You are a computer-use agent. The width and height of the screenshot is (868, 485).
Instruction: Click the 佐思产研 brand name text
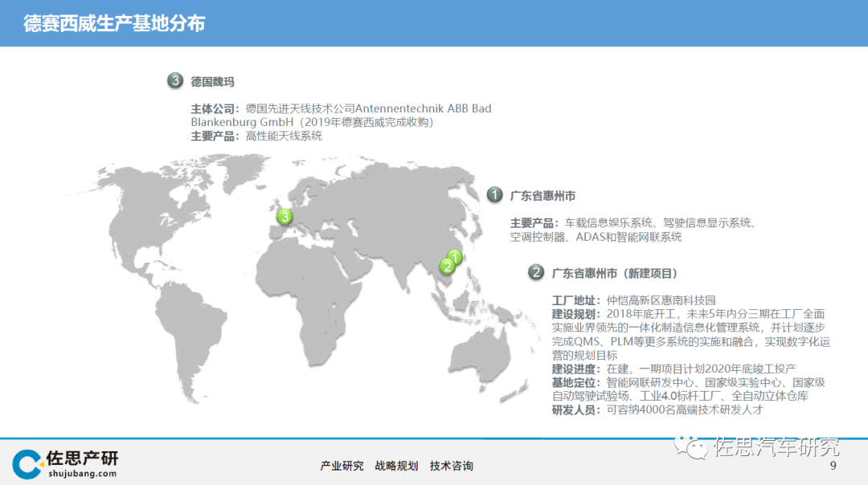pyautogui.click(x=82, y=458)
